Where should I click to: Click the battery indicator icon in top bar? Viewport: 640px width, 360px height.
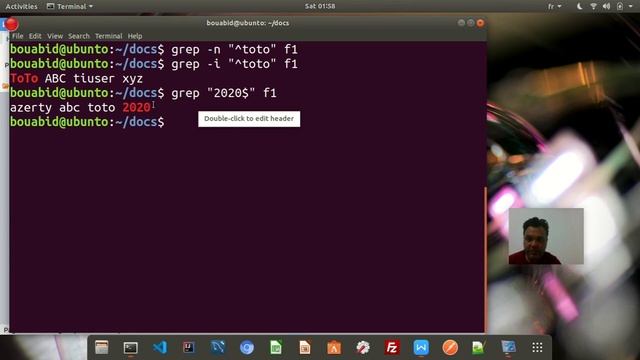(620, 6)
